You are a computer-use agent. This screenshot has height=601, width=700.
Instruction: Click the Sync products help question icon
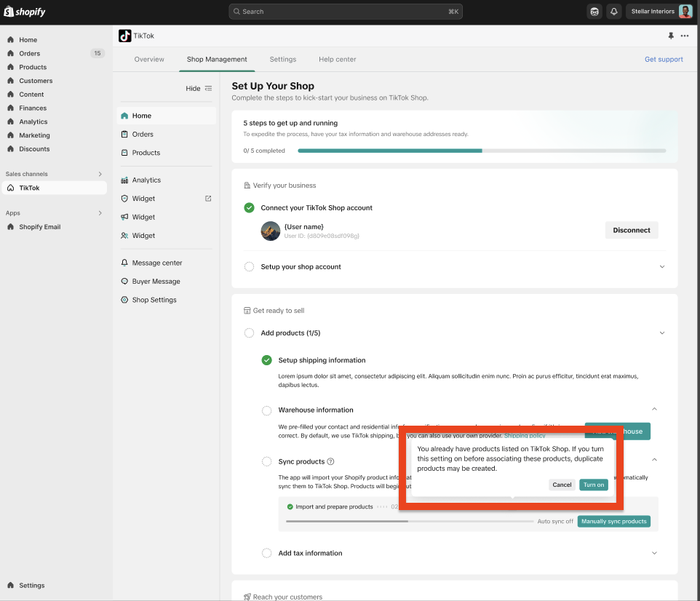pos(330,461)
